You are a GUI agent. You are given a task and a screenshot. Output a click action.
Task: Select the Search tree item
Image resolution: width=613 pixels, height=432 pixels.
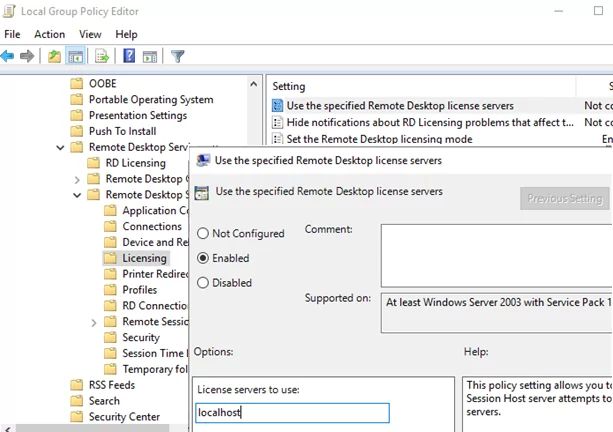(x=104, y=401)
